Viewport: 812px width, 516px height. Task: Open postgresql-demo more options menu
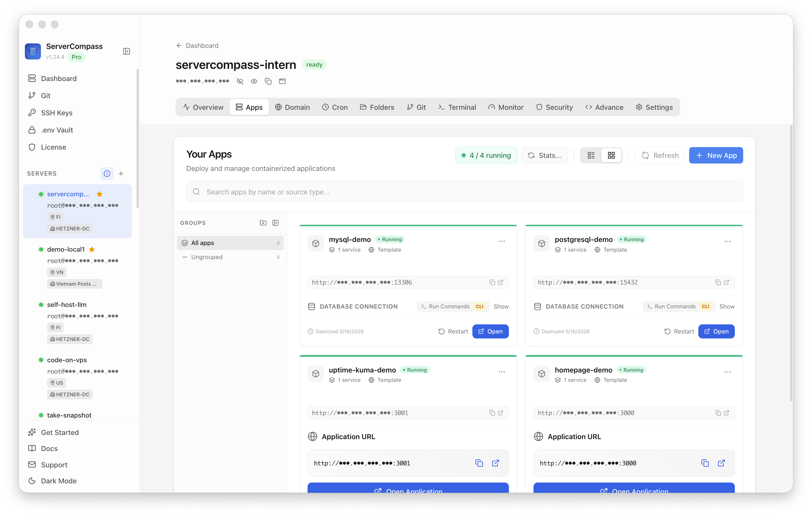click(727, 241)
